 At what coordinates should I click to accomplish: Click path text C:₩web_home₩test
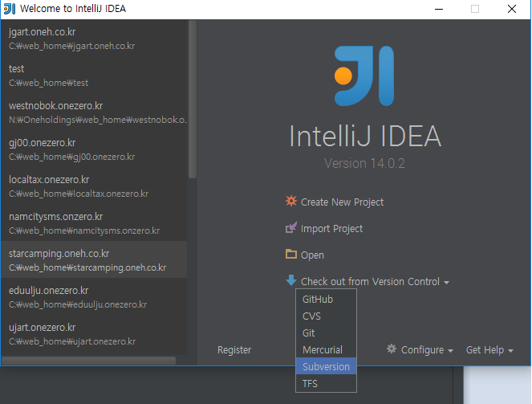[48, 83]
